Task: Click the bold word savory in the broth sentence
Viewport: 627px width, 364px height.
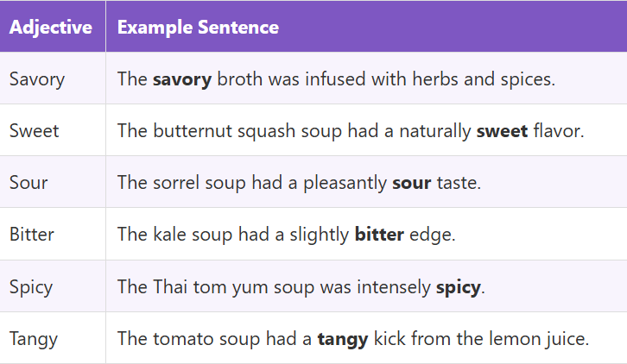Action: [182, 79]
